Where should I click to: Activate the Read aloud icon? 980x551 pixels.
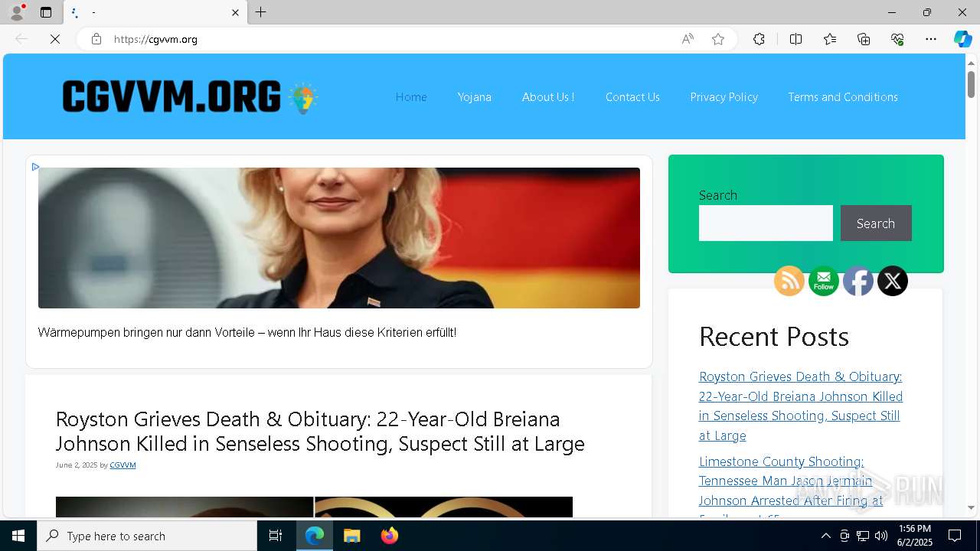688,39
